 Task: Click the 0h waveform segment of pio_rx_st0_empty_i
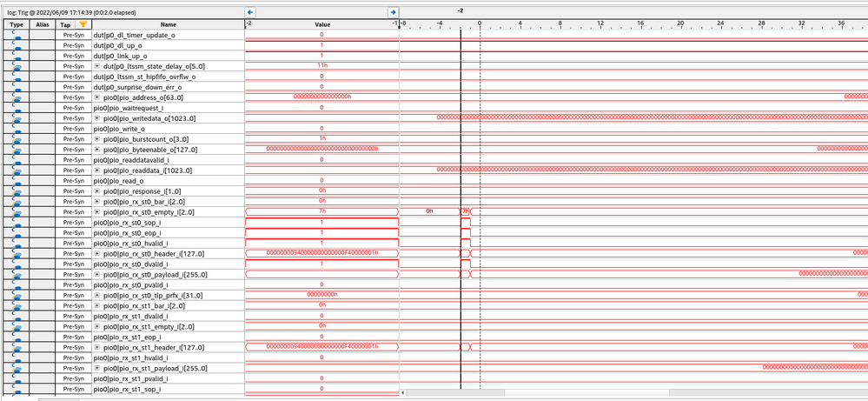pos(429,212)
